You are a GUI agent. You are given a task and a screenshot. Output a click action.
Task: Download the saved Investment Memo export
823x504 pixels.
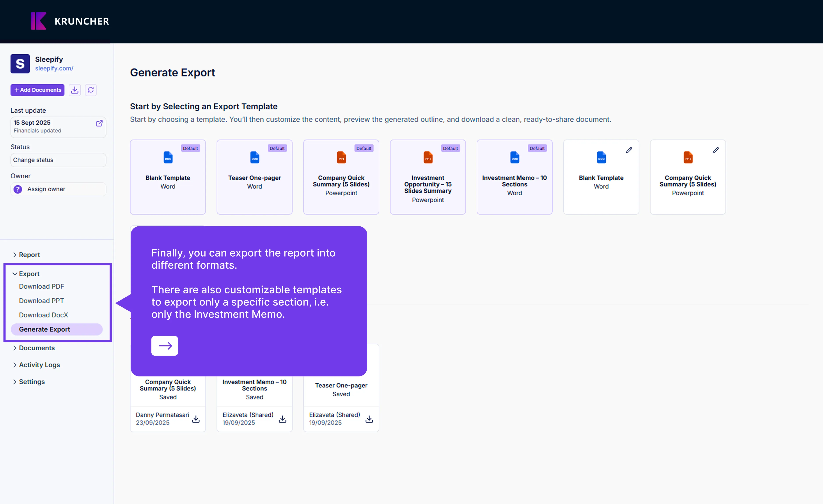click(x=282, y=419)
